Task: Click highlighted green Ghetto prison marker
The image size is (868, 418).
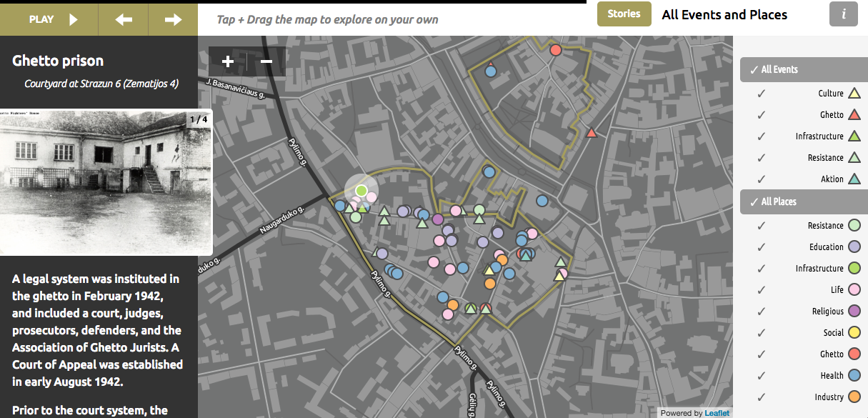Action: click(x=361, y=190)
